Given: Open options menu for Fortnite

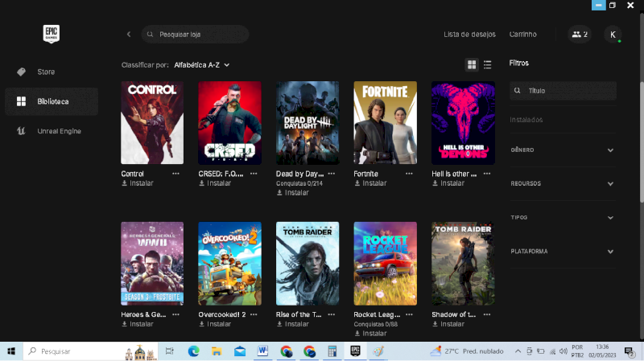Looking at the screenshot, I should 409,174.
